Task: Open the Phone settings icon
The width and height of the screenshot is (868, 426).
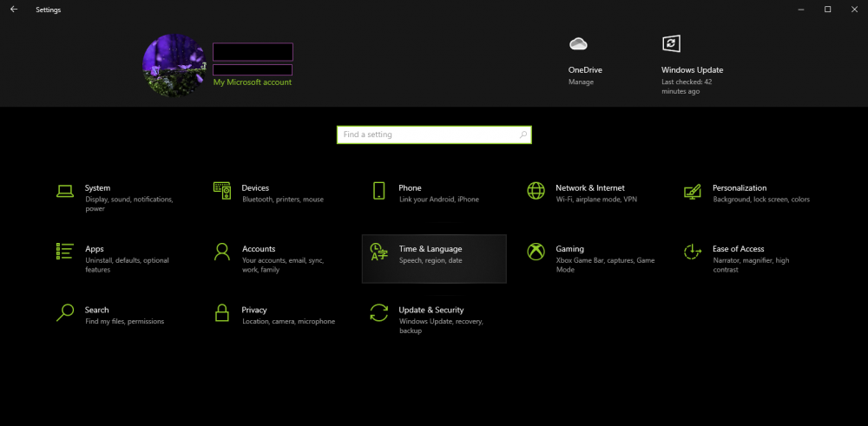Action: click(x=378, y=191)
